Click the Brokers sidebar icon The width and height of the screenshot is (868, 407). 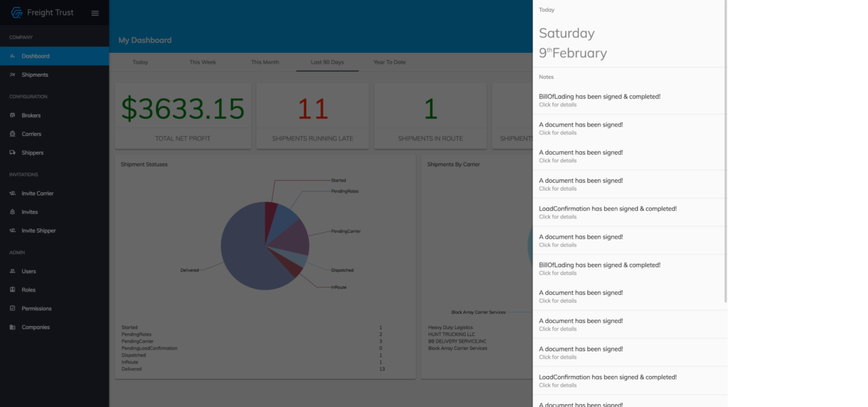[13, 116]
